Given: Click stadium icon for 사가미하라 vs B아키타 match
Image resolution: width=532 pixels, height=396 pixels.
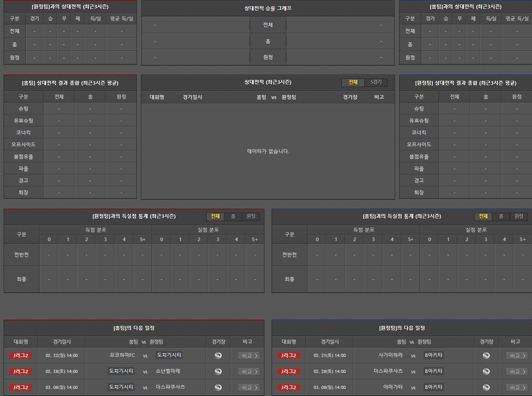Looking at the screenshot, I should click(x=486, y=356).
